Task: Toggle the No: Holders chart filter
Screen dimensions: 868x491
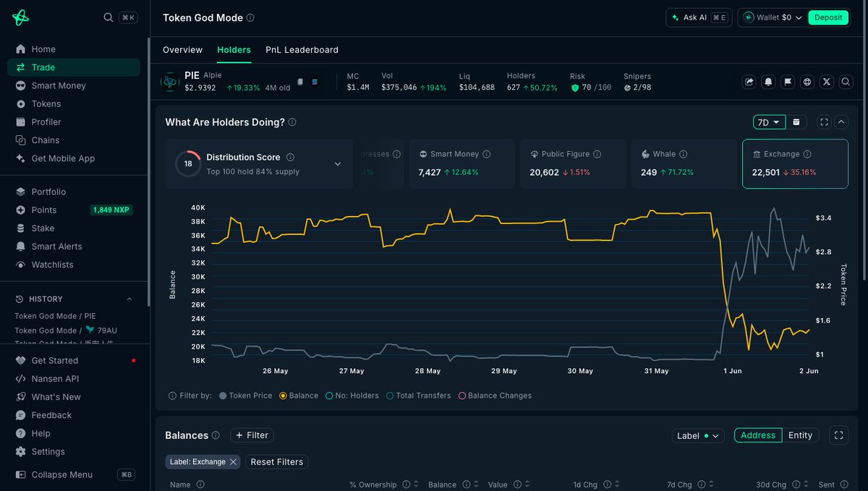Action: 352,396
